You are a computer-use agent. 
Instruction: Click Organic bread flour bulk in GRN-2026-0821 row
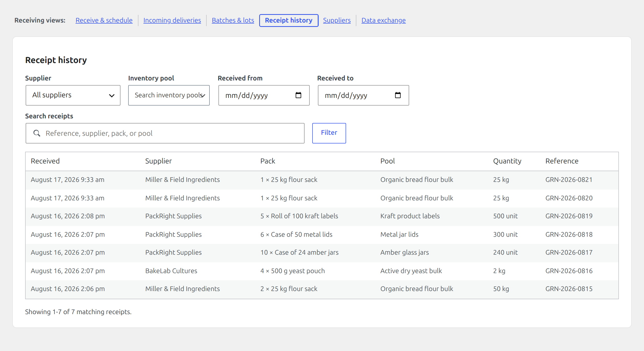(x=417, y=180)
